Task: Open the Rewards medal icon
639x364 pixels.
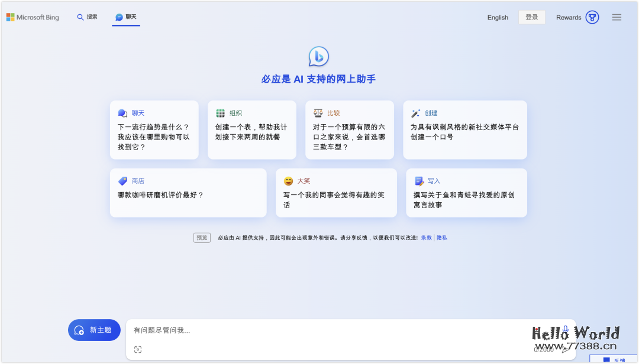Action: [x=591, y=17]
